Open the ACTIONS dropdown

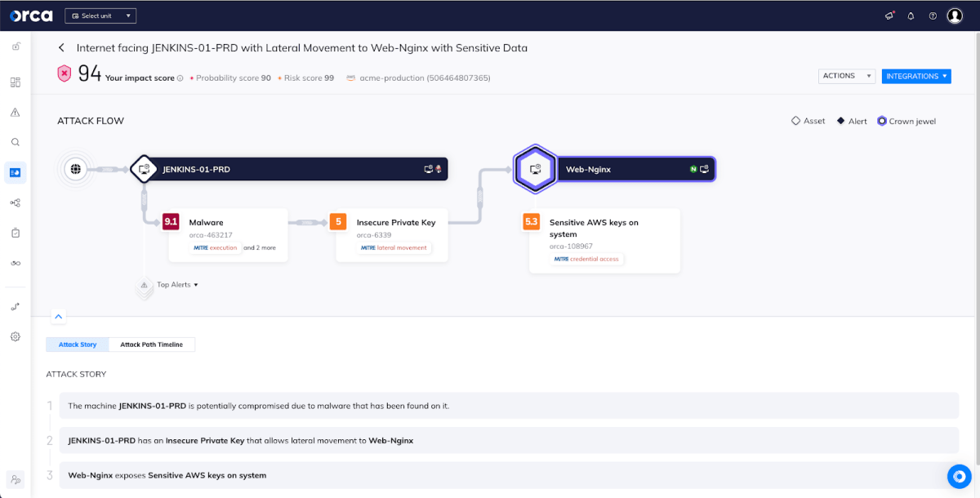pyautogui.click(x=847, y=76)
